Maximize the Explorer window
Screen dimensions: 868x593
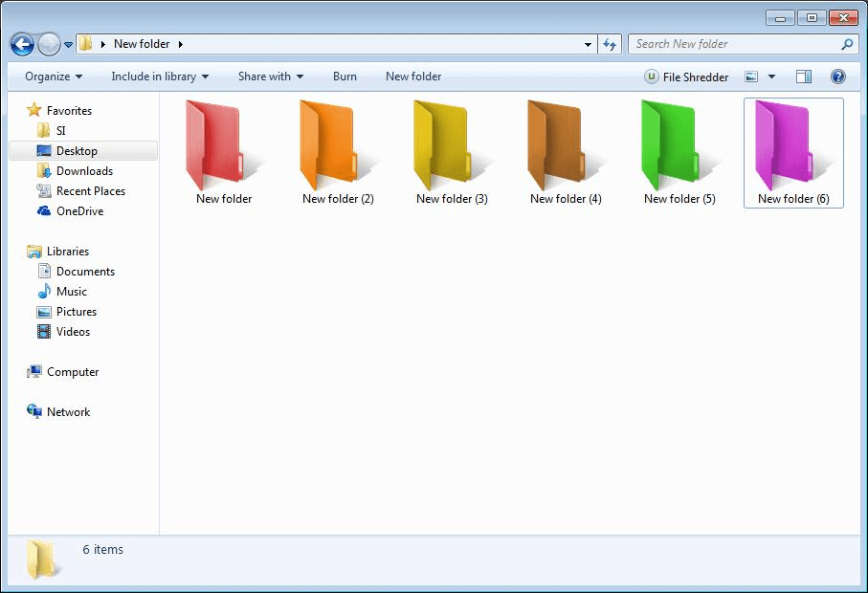pos(812,18)
